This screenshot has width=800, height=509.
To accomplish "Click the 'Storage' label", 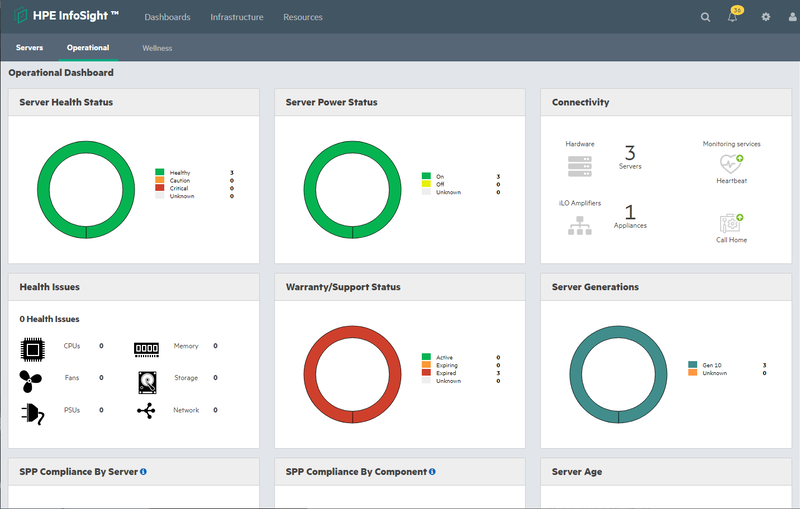I will (186, 378).
